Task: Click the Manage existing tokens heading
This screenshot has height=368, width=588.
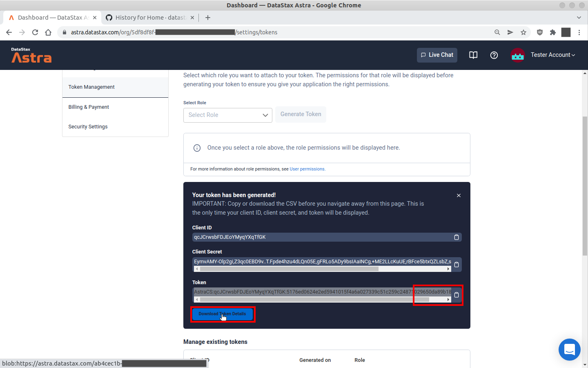Action: pyautogui.click(x=215, y=342)
